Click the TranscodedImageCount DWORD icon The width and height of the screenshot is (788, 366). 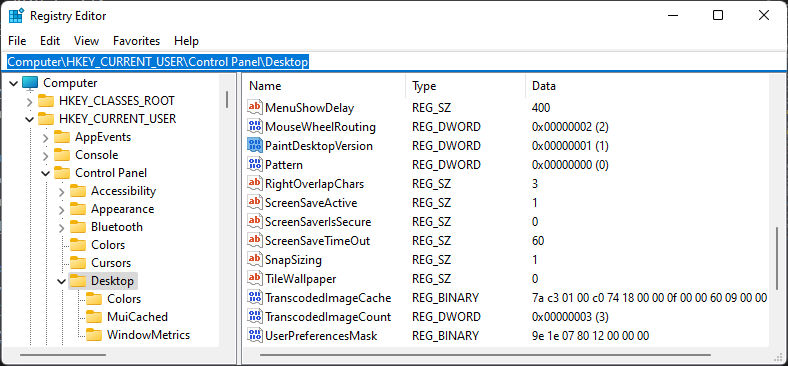click(255, 316)
